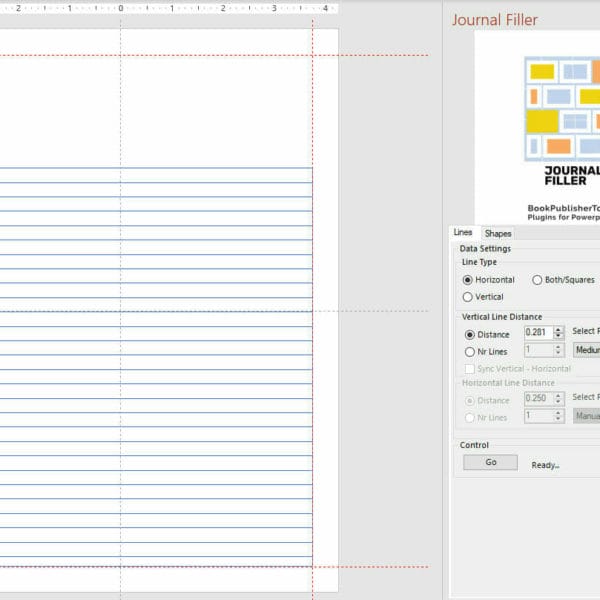The image size is (600, 600).
Task: Decrease the 0.281 distance with down arrow
Action: [x=560, y=337]
